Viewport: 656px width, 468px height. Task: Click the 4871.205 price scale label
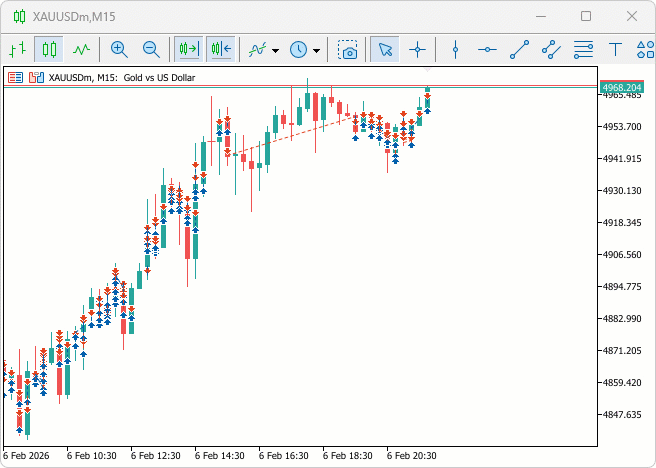point(622,350)
